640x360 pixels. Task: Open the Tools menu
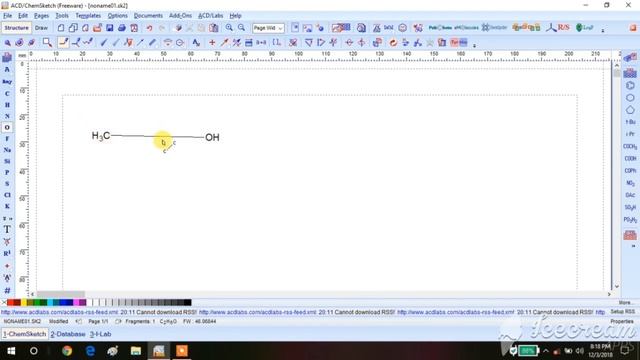click(x=62, y=16)
